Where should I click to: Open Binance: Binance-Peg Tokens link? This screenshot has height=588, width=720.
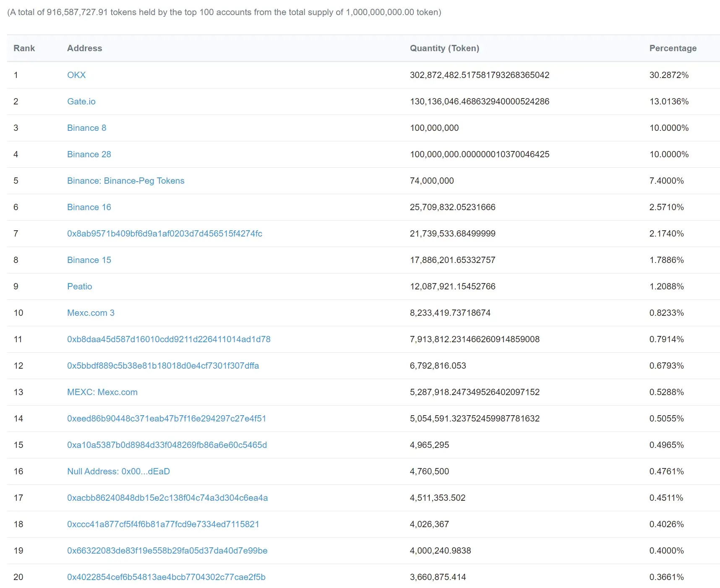[126, 181]
